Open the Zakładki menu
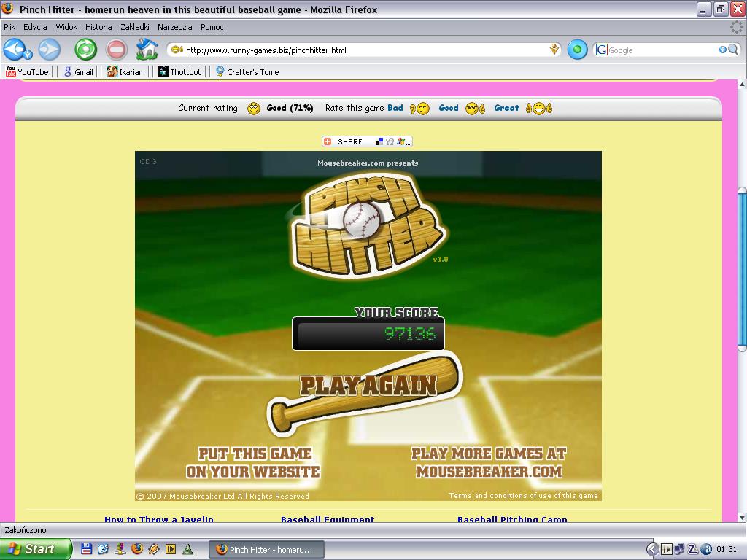The height and width of the screenshot is (560, 747). (x=135, y=27)
